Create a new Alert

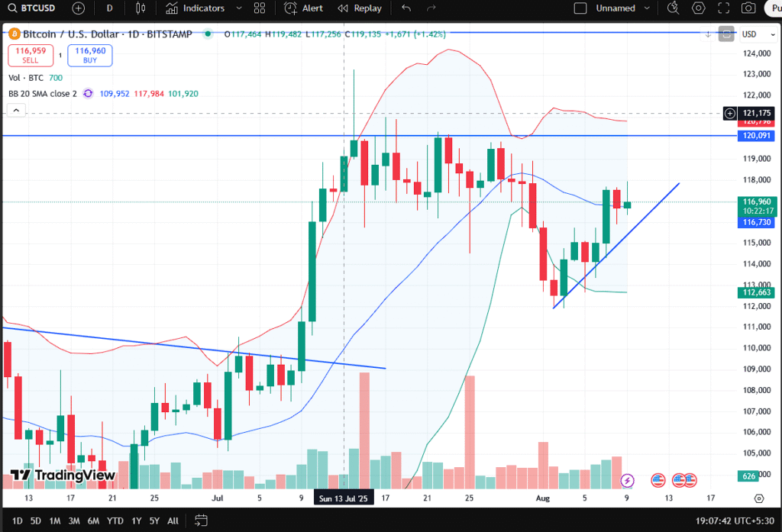click(x=303, y=8)
